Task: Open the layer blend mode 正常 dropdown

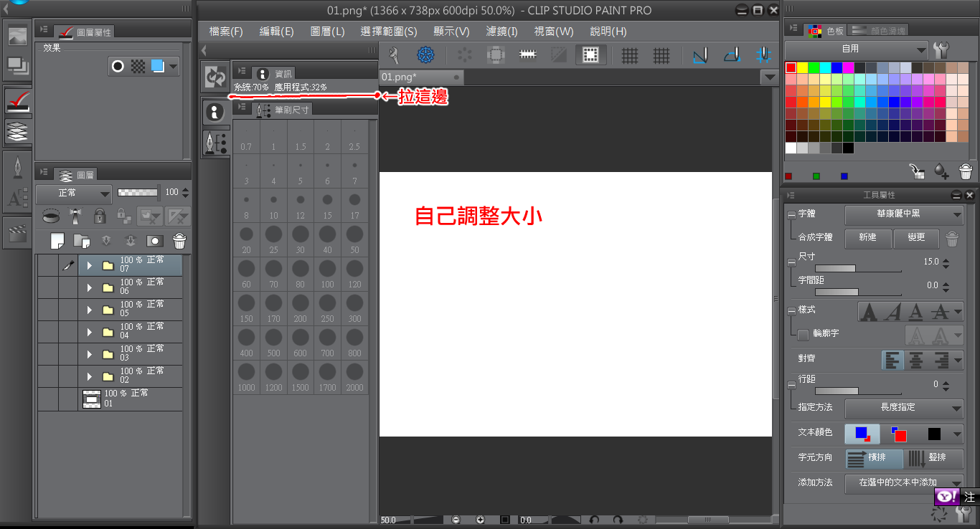Action: [x=74, y=193]
